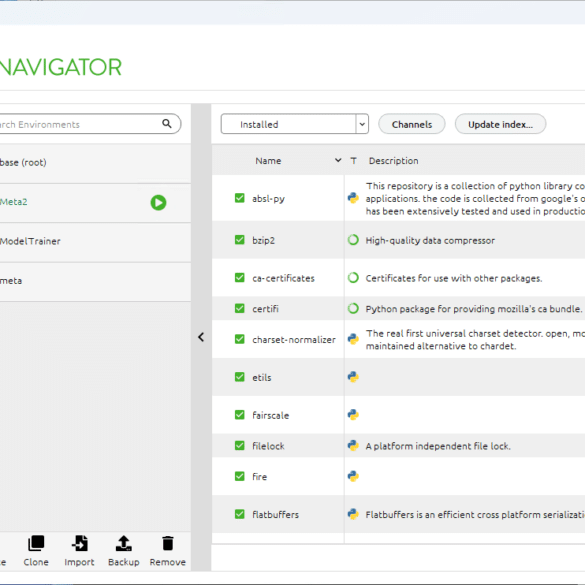Click the conda circle icon next to bzip2
The image size is (585, 585).
coord(353,240)
